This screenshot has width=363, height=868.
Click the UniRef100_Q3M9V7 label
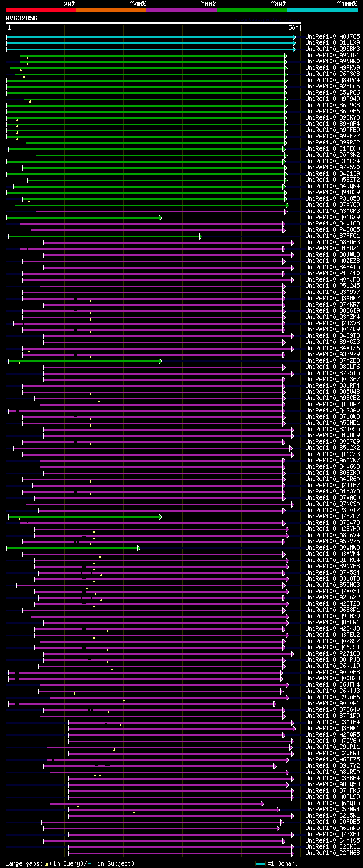332,292
